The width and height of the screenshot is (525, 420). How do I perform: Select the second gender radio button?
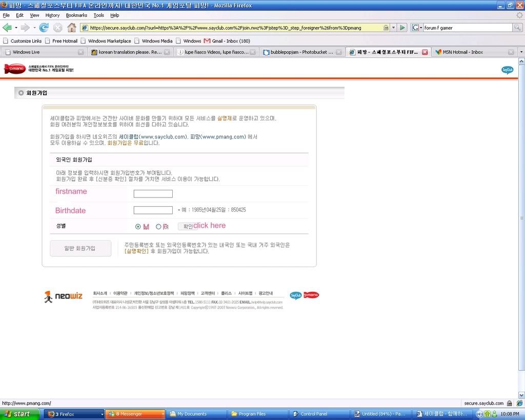pyautogui.click(x=158, y=226)
